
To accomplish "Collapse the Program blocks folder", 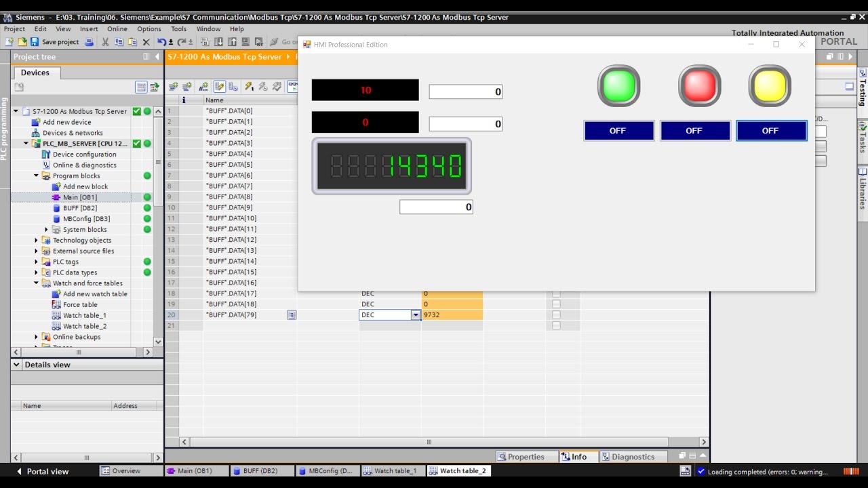I will (37, 176).
